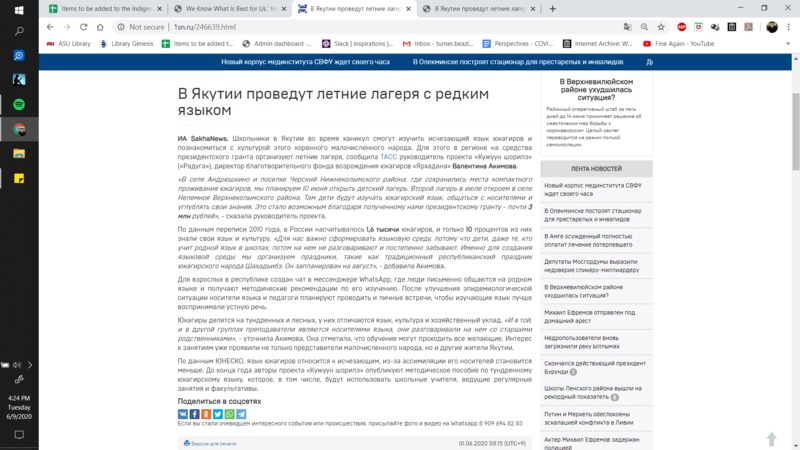Share article on Odnoklassniki

tap(206, 414)
